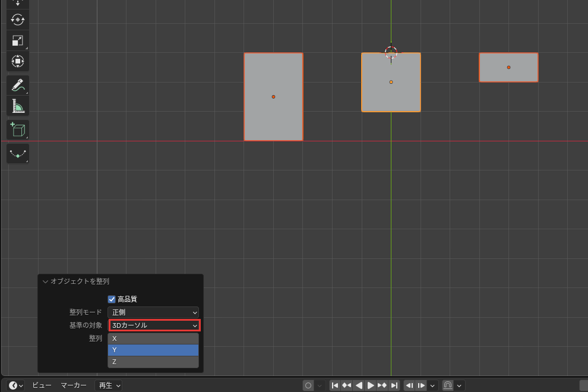
Task: Open the 基準の対象 3Dカーソル dropdown
Action: click(154, 325)
